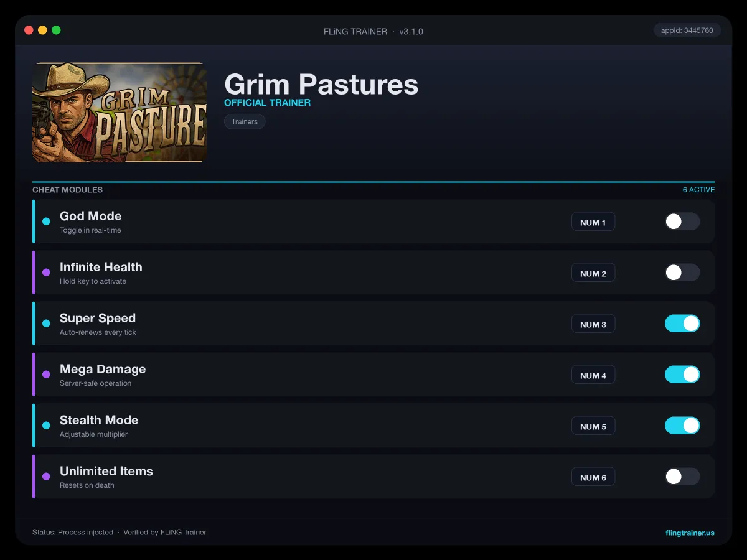747x560 pixels.
Task: Disable the Super Speed switch
Action: [682, 324]
